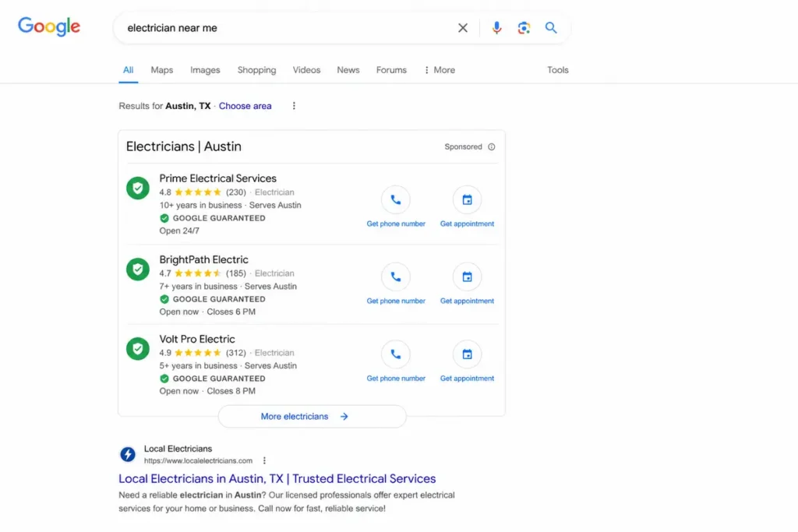Open the three-dot menu next to Choose area

point(294,106)
